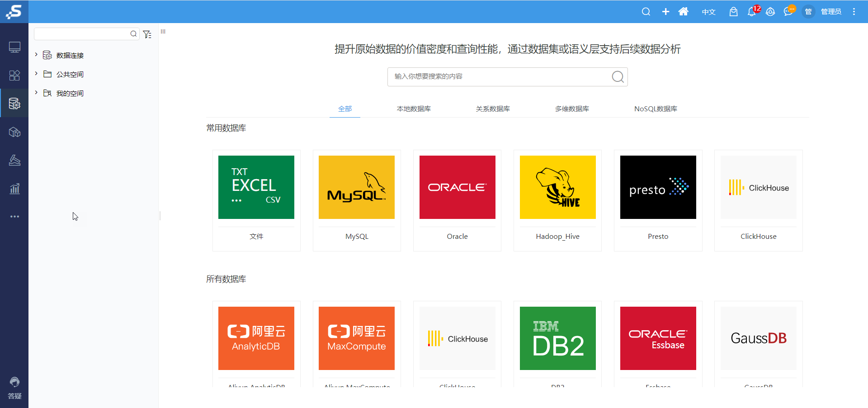Open the cube data-prep sidebar module
The width and height of the screenshot is (868, 408).
14,132
